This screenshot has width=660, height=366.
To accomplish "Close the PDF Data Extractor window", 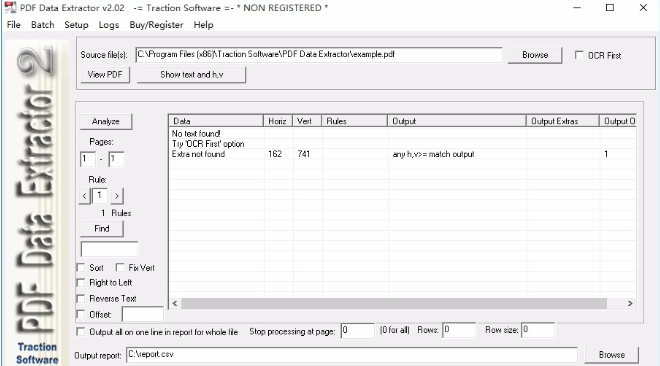I will click(643, 8).
